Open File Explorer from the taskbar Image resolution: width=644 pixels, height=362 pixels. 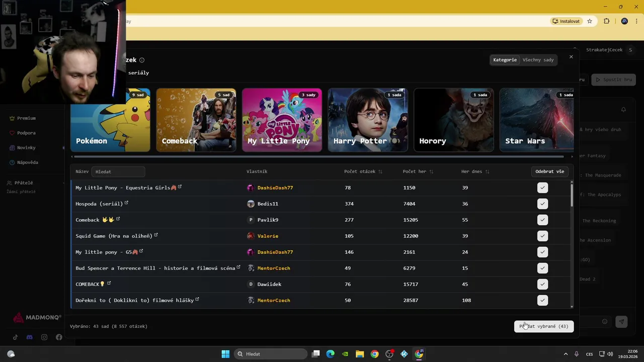click(x=360, y=354)
